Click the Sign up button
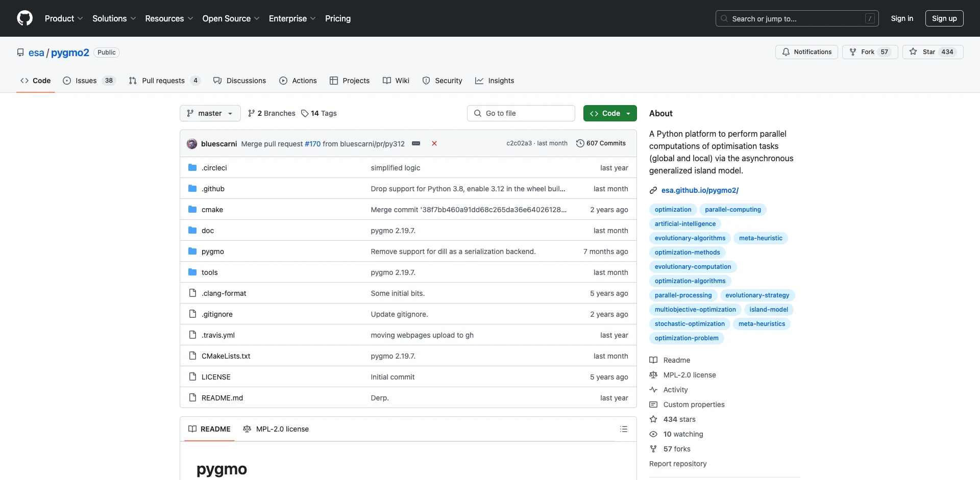The height and width of the screenshot is (480, 980). 944,18
